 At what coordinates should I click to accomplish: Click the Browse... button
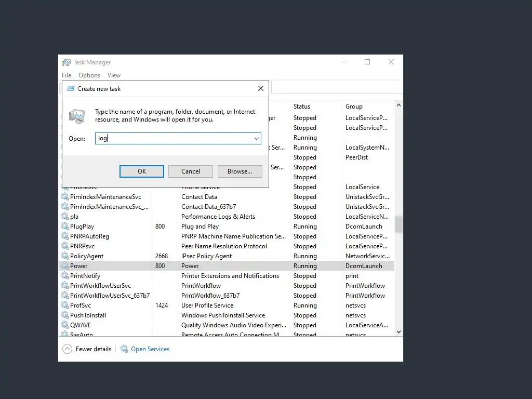point(240,171)
